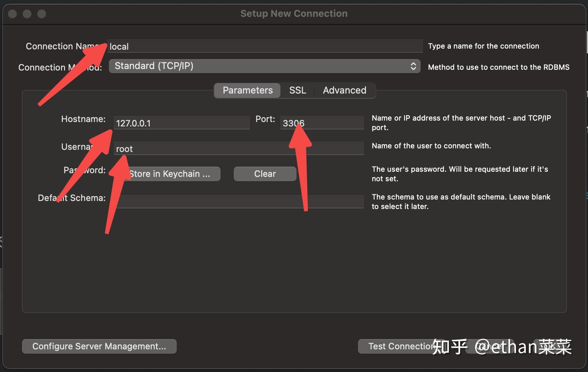
Task: Click the 'Name or IP address' description text
Action: 461,123
